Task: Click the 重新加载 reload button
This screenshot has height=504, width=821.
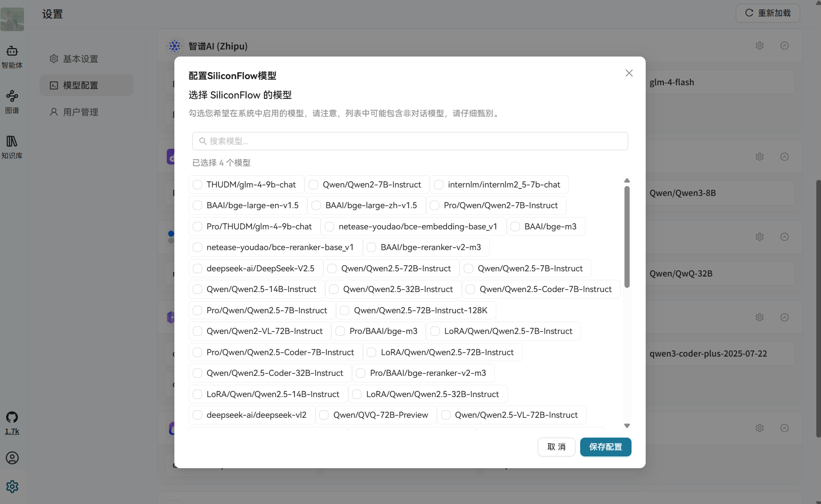Action: pyautogui.click(x=768, y=13)
